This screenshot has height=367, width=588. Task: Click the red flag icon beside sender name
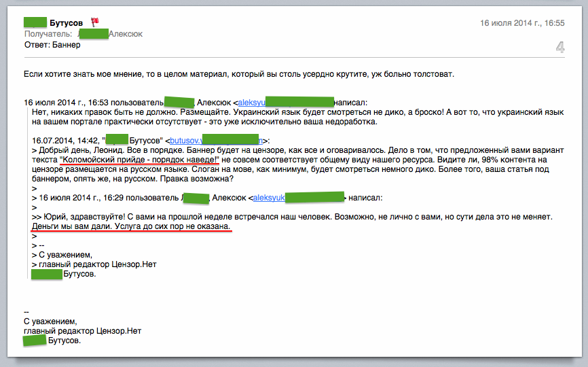[94, 22]
